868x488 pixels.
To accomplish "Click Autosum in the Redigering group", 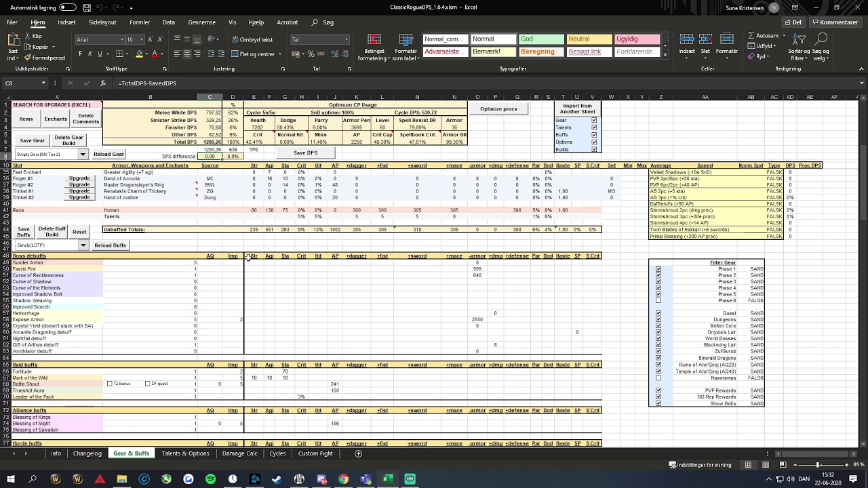I will (x=763, y=35).
